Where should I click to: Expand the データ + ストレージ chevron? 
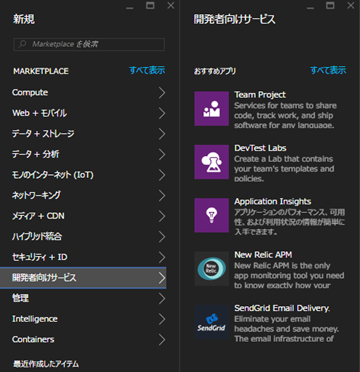[162, 134]
